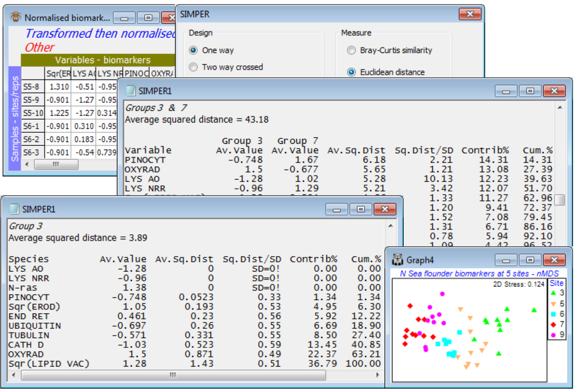Click green triangle site 3 legend symbol
Image resolution: width=576 pixels, height=392 pixels.
[x=553, y=293]
